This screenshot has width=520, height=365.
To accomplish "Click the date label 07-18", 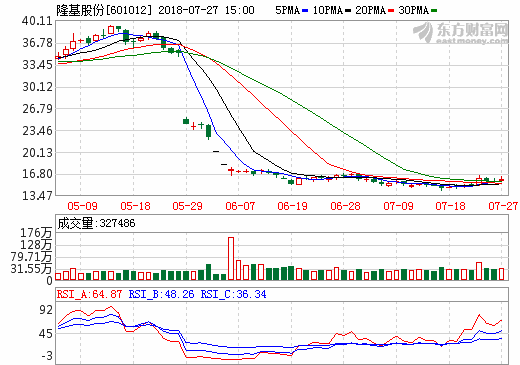I will pos(450,206).
